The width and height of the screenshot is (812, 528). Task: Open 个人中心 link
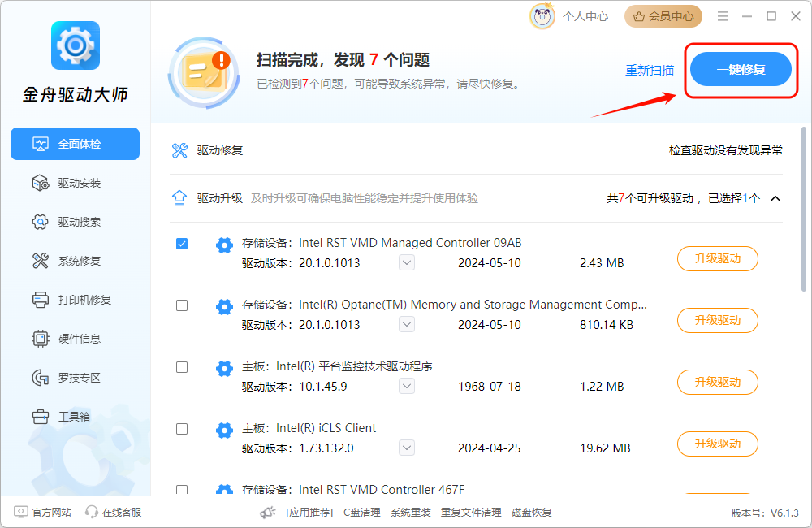[x=585, y=16]
